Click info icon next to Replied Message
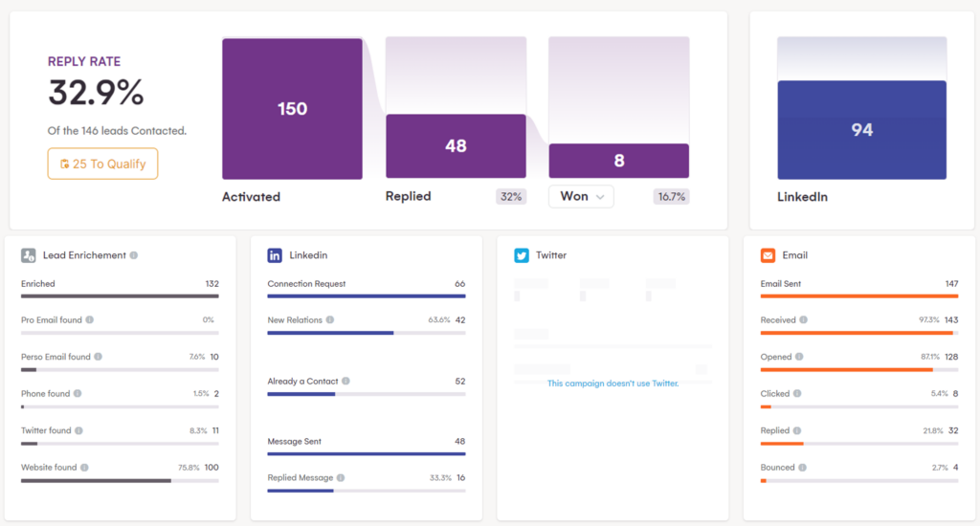This screenshot has height=526, width=980. [341, 477]
